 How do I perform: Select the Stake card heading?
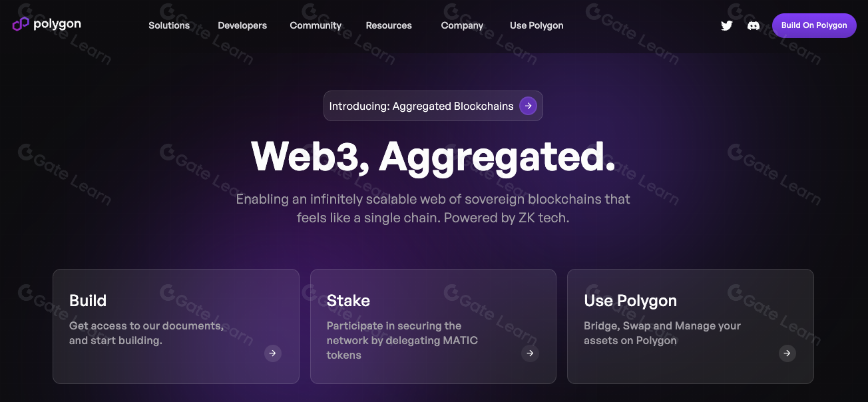click(x=348, y=301)
